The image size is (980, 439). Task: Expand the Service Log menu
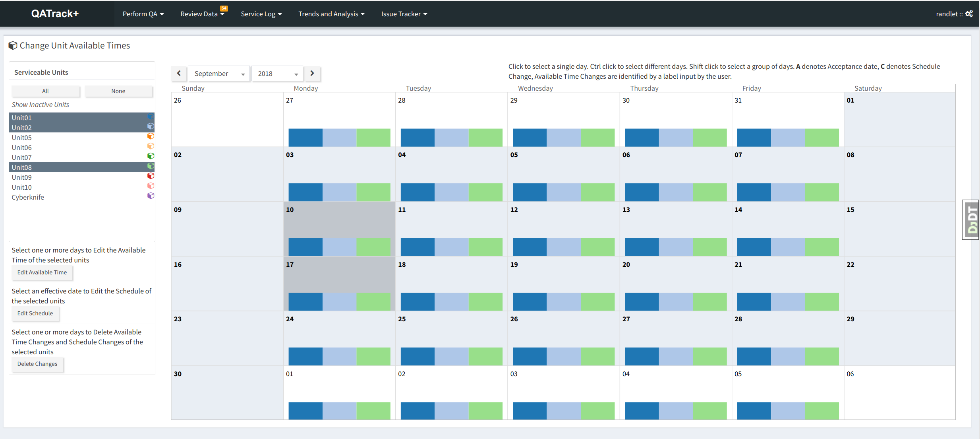[x=261, y=14]
